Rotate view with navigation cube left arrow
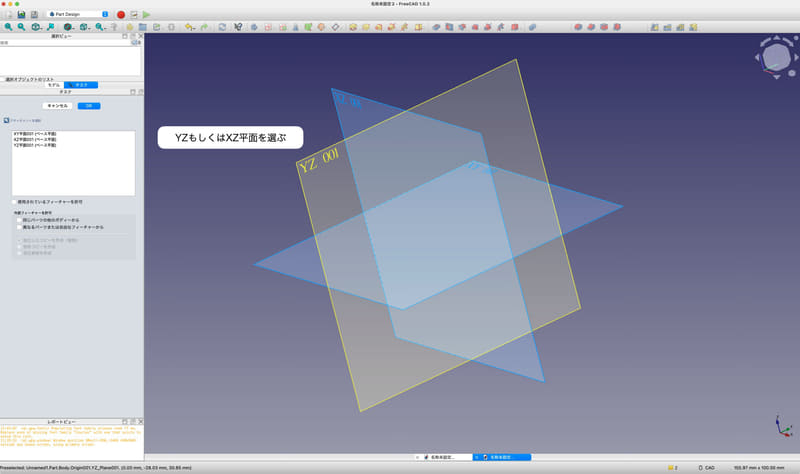Image resolution: width=800 pixels, height=474 pixels. (x=757, y=58)
